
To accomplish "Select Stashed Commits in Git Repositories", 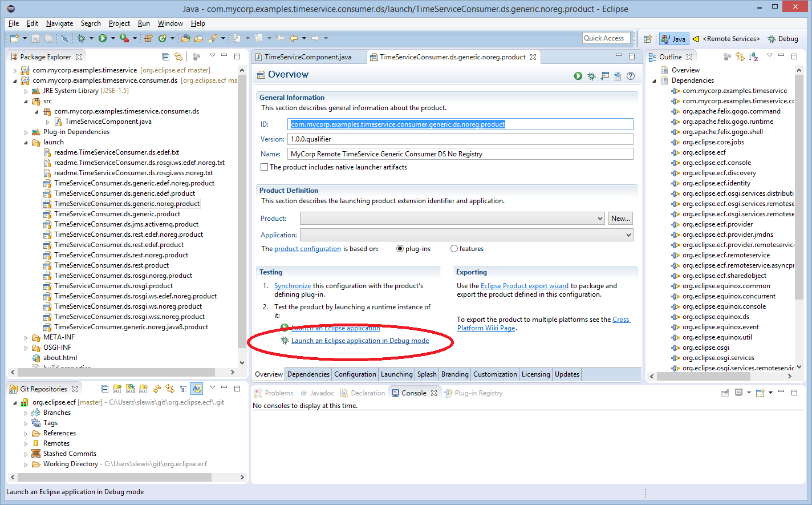I will [70, 454].
